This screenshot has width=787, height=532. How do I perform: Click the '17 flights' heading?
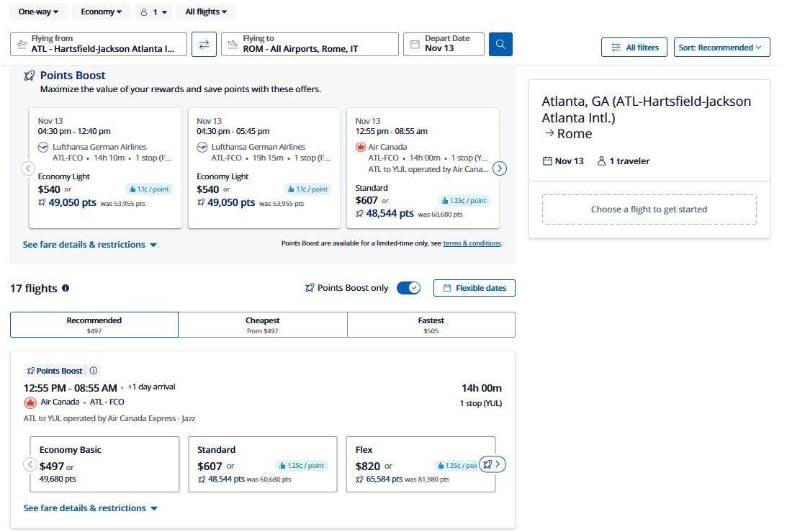pos(34,289)
